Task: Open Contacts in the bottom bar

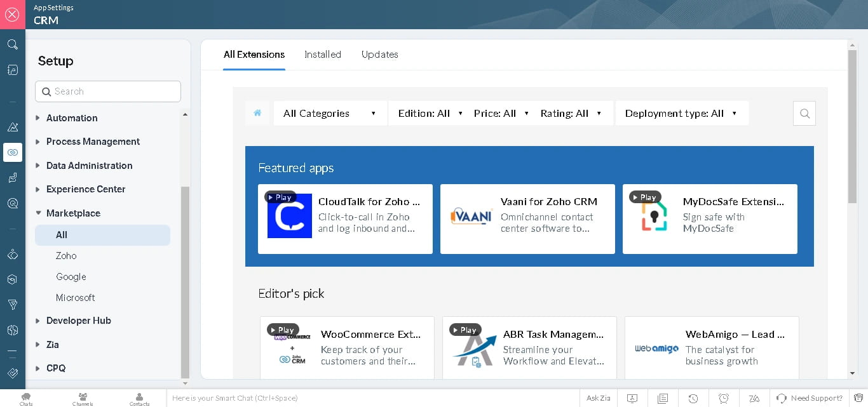Action: 139,398
